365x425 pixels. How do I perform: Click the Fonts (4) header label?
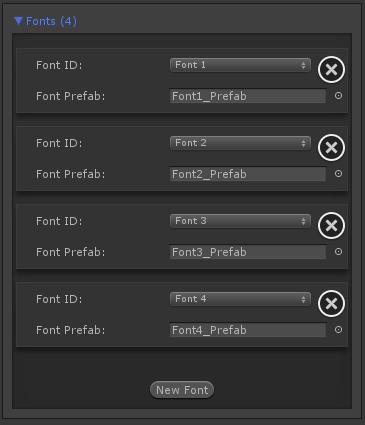pos(51,21)
